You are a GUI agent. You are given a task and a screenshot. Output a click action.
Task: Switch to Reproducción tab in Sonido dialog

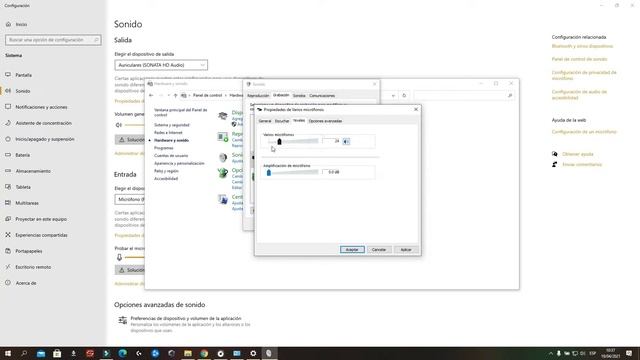pyautogui.click(x=258, y=96)
